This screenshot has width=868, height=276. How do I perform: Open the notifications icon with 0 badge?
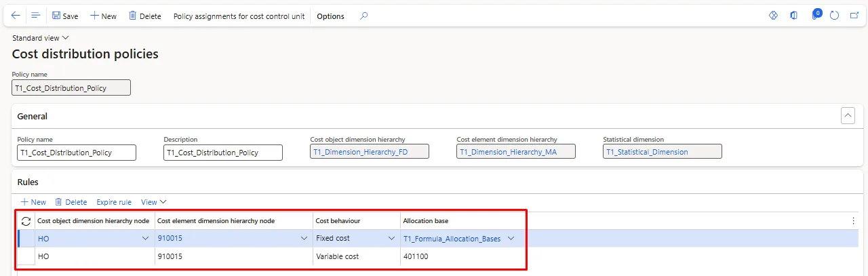(x=816, y=15)
